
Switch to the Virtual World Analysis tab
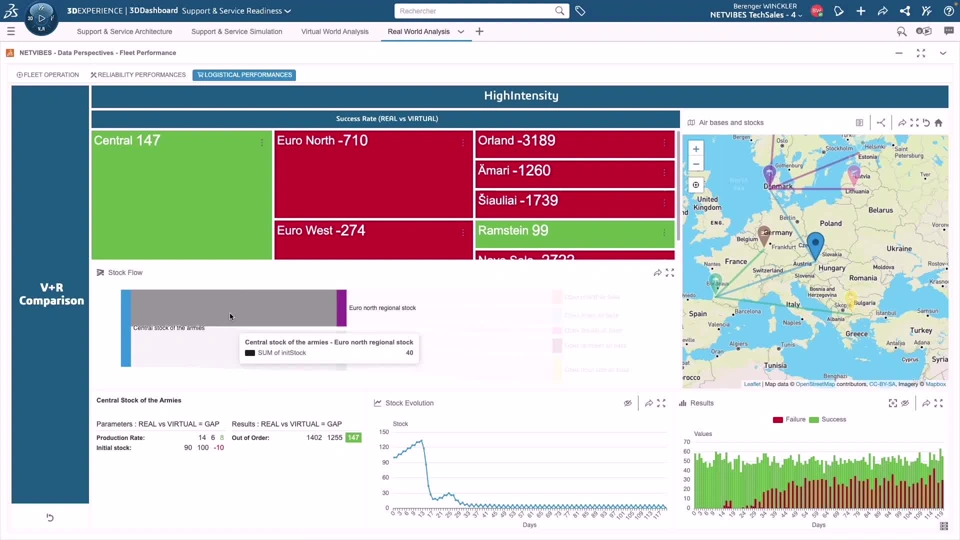(335, 31)
